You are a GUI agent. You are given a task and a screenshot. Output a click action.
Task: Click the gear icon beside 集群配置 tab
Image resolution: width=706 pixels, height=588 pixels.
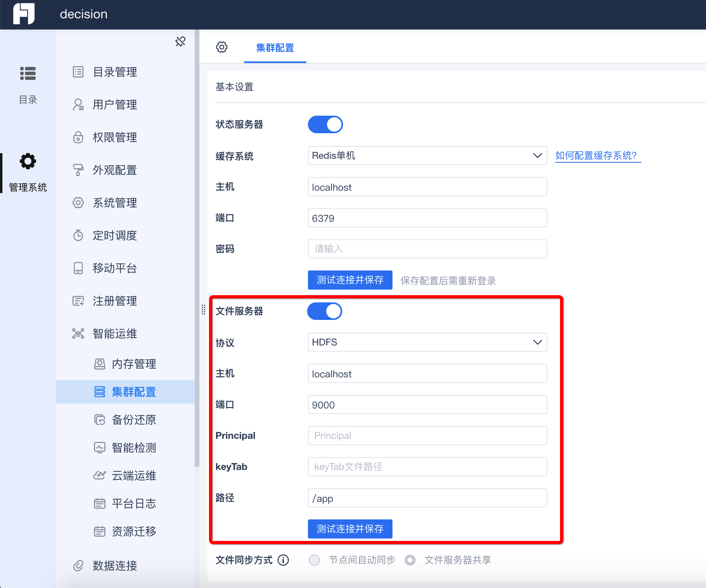pyautogui.click(x=222, y=47)
